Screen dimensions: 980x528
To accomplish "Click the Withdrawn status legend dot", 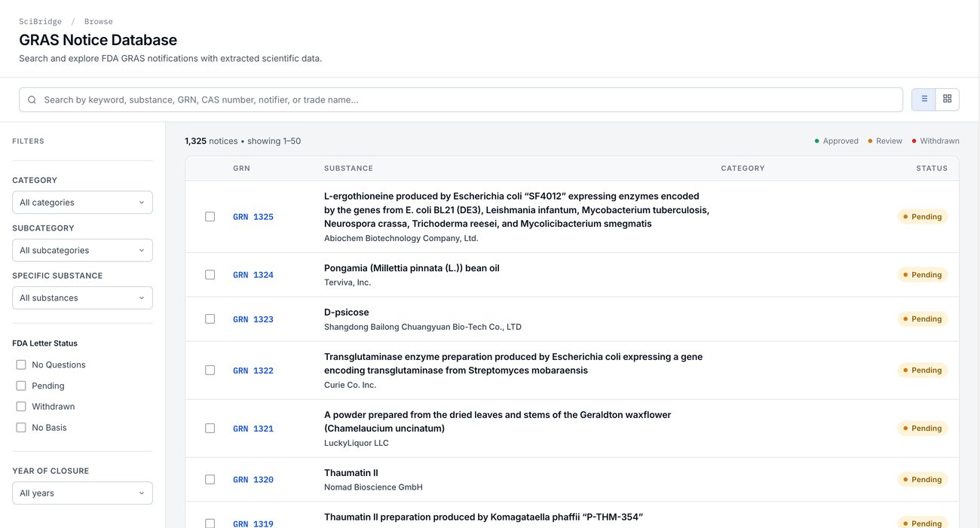I will 914,141.
